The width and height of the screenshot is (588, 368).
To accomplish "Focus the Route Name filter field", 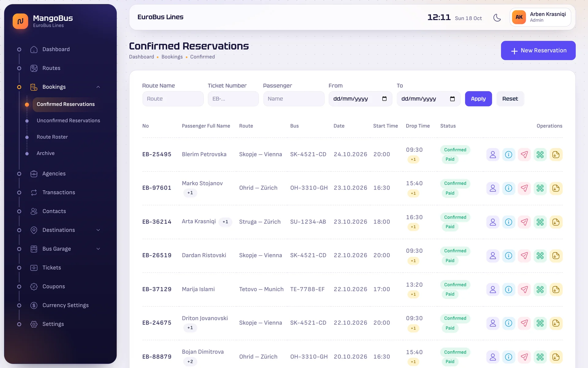I will coord(173,99).
